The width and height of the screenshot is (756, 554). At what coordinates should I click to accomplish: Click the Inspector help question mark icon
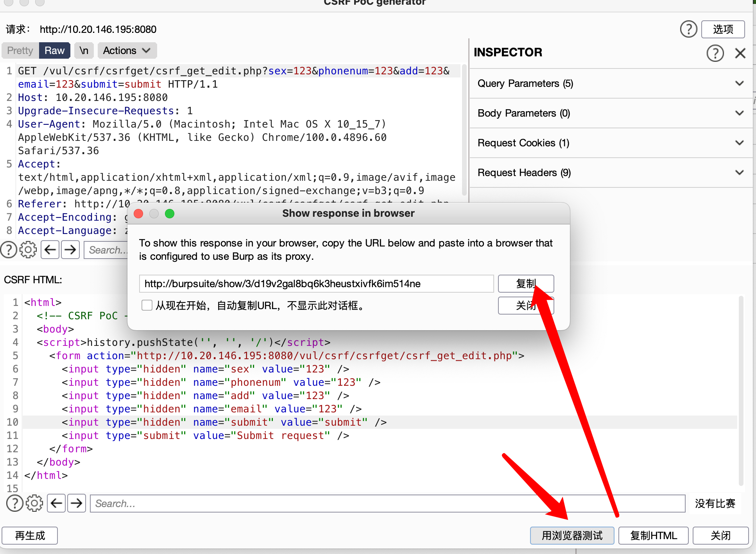click(x=715, y=53)
